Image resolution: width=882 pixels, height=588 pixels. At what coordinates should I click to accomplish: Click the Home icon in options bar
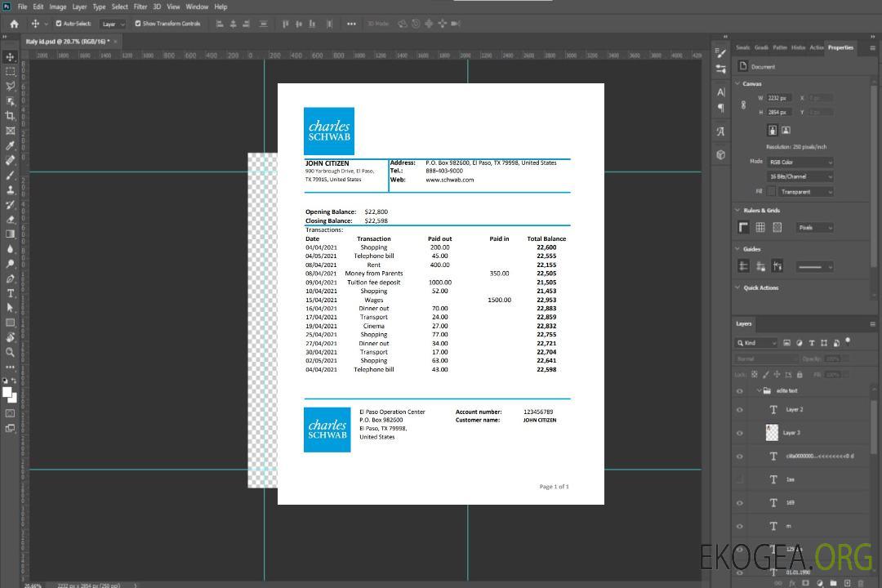14,24
